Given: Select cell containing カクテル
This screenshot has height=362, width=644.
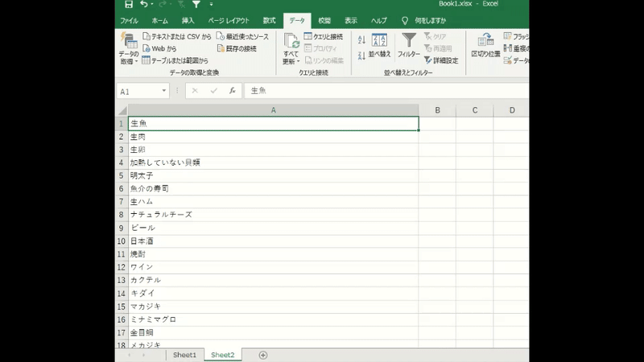Looking at the screenshot, I should point(273,280).
